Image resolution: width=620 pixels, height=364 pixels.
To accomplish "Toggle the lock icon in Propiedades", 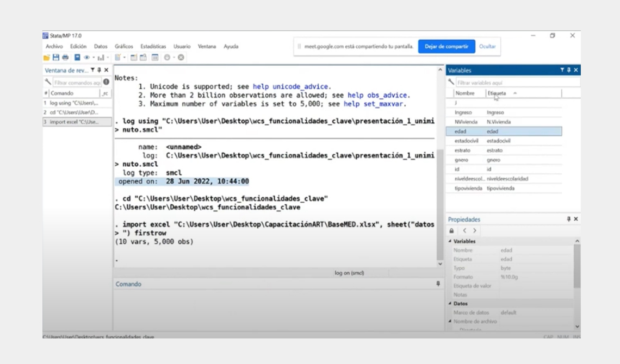I will coord(451,231).
